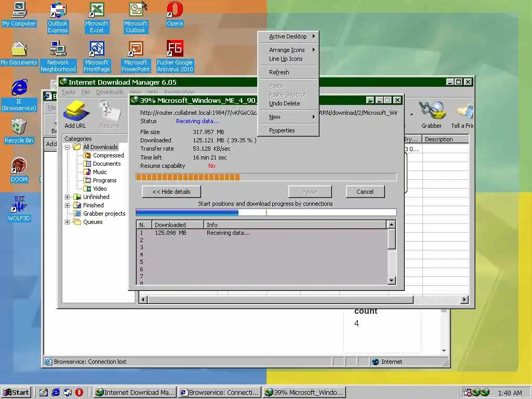
Task: Click the Hide details button
Action: coord(171,192)
